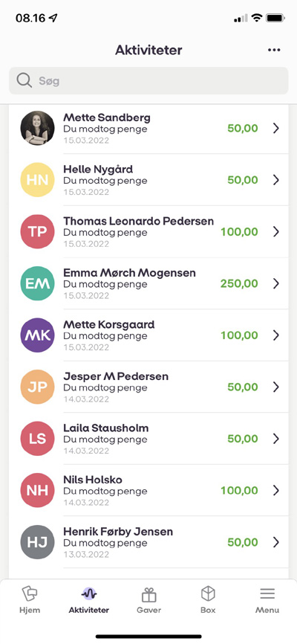Tap the orange JP avatar
The image size is (297, 644).
click(x=37, y=387)
